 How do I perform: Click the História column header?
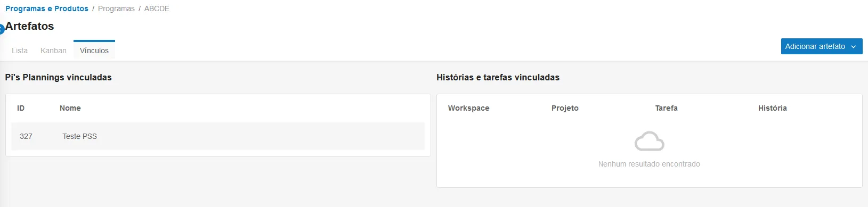[x=773, y=108]
